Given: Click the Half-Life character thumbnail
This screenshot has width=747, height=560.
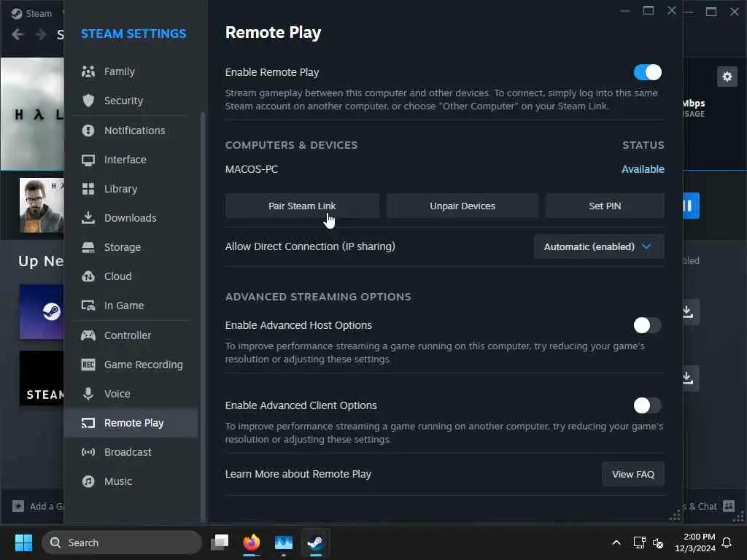Looking at the screenshot, I should click(42, 205).
